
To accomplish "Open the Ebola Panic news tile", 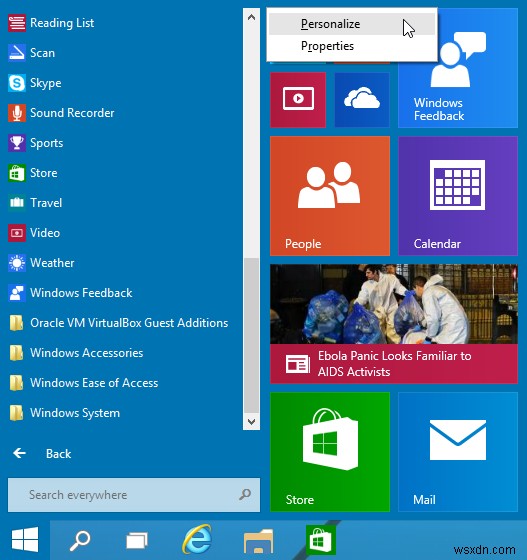I will pos(394,324).
